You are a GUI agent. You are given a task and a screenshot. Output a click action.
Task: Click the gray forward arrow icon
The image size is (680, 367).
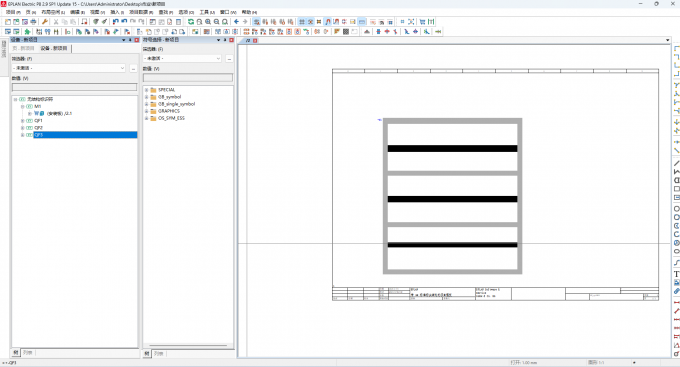point(245,22)
